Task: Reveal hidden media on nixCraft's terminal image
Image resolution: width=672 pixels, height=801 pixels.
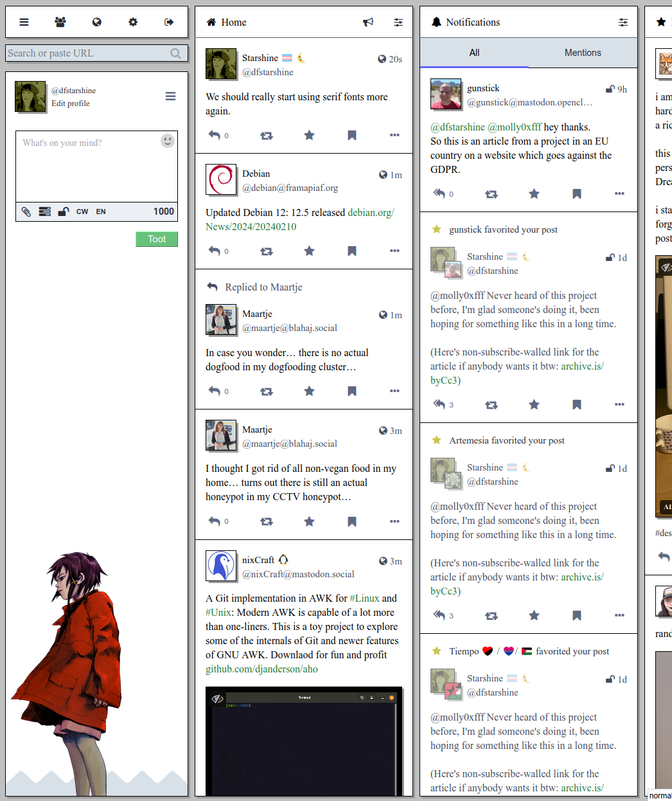Action: point(218,699)
